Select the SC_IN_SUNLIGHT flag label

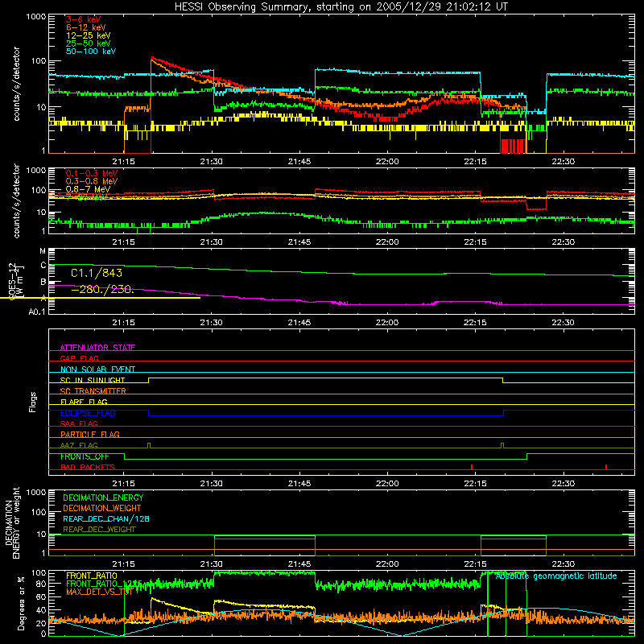click(93, 380)
